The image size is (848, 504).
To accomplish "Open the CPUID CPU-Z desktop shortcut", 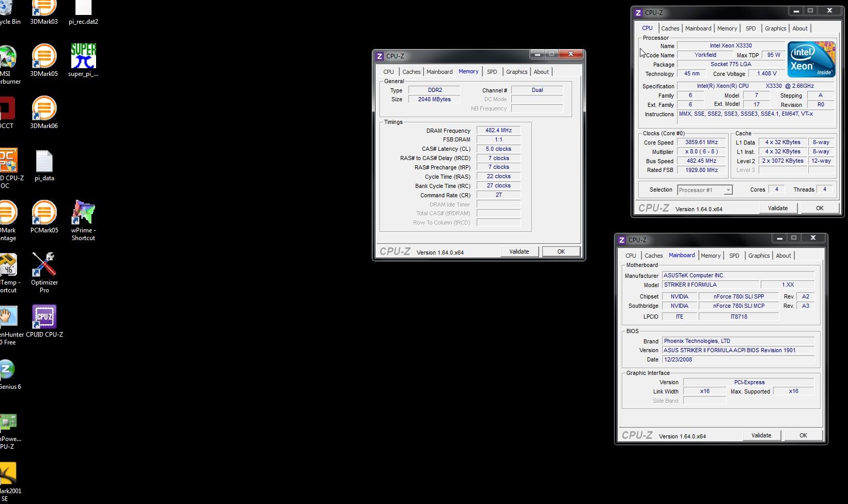I will point(44,321).
